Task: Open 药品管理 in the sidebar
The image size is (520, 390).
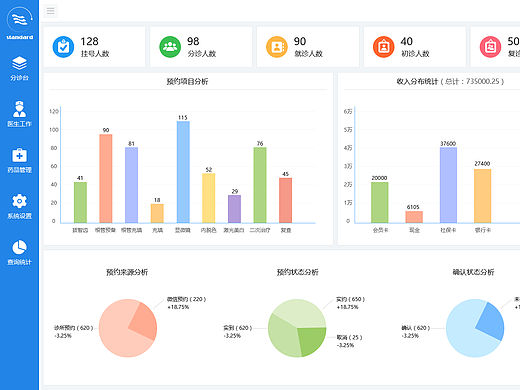Action: click(x=19, y=161)
